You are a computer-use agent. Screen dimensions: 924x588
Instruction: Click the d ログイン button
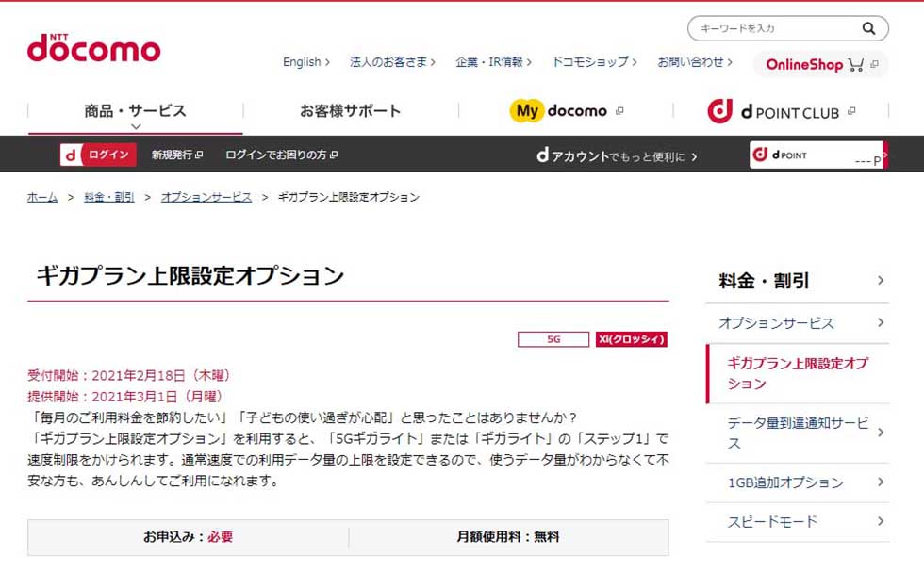98,155
